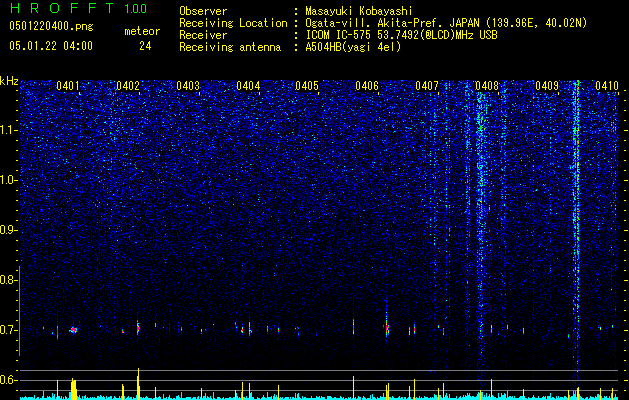This screenshot has width=629, height=400.
Task: Click the thick yellow intensity bar after 0401
Action: (73, 388)
